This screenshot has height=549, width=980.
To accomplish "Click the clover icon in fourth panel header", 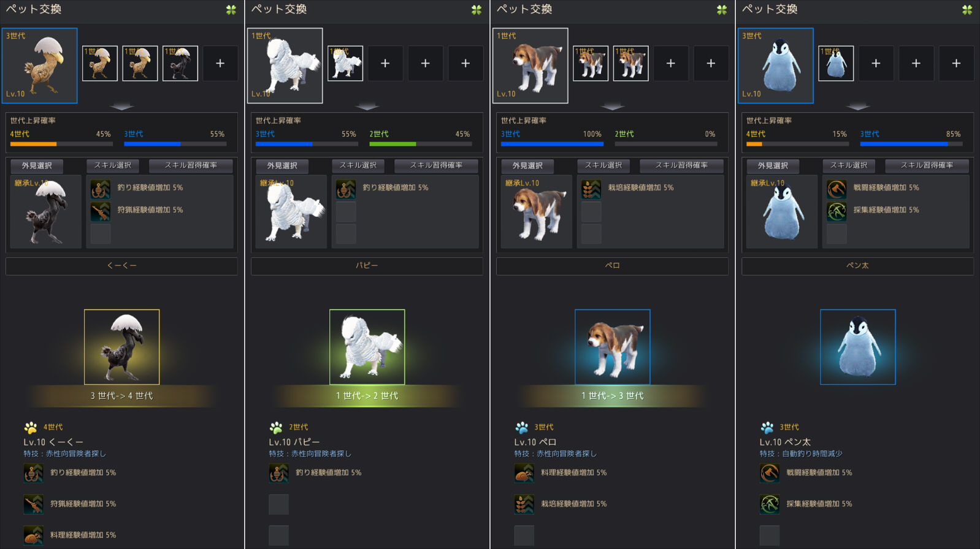I will 967,10.
